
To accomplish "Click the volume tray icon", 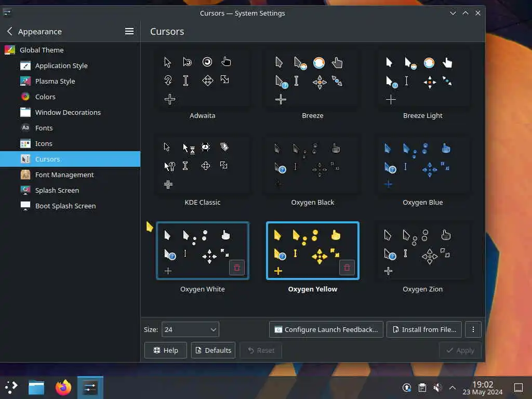I will click(x=437, y=388).
